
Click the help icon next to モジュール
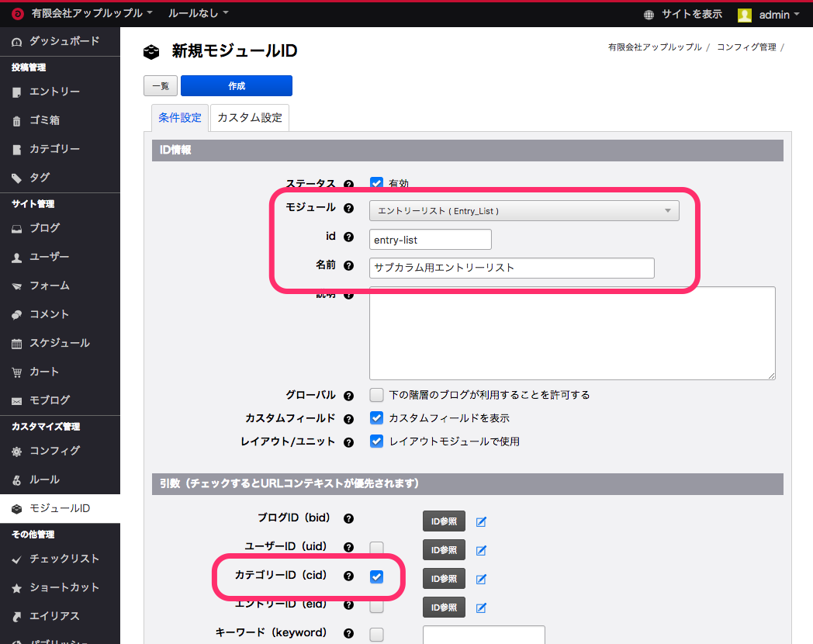coord(348,209)
